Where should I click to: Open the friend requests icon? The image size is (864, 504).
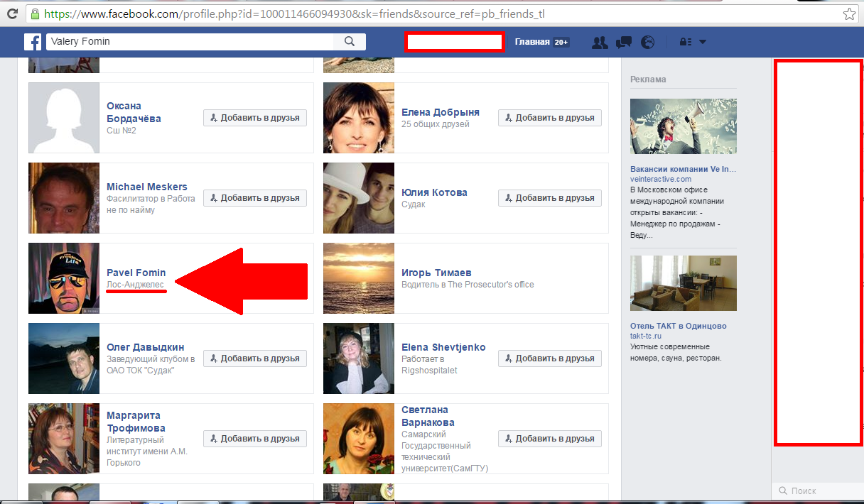tap(600, 42)
